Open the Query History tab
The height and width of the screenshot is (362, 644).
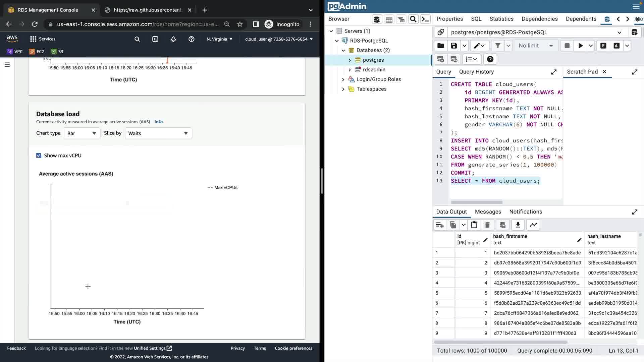coord(476,72)
